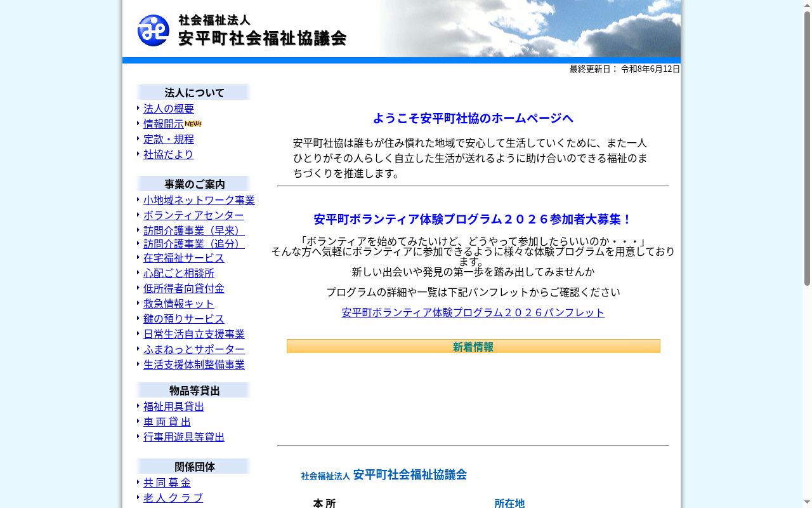Visit the ボランティアセンター page
The image size is (812, 508).
coord(193,215)
